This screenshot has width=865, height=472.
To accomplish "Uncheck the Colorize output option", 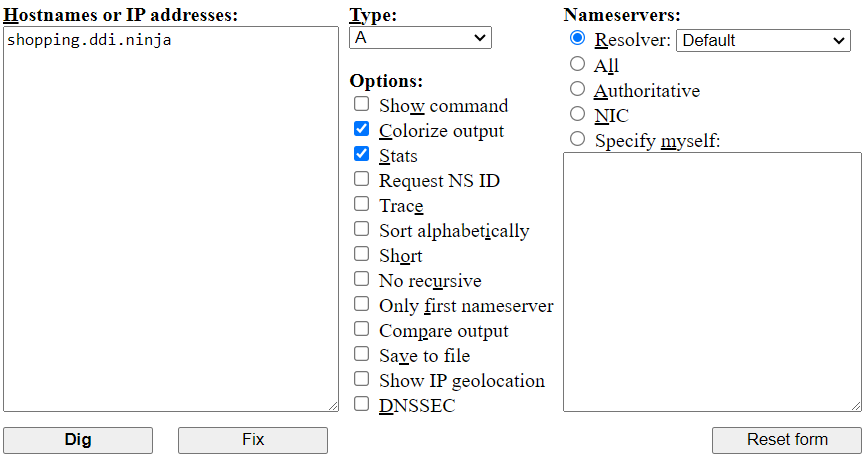I will [x=361, y=130].
